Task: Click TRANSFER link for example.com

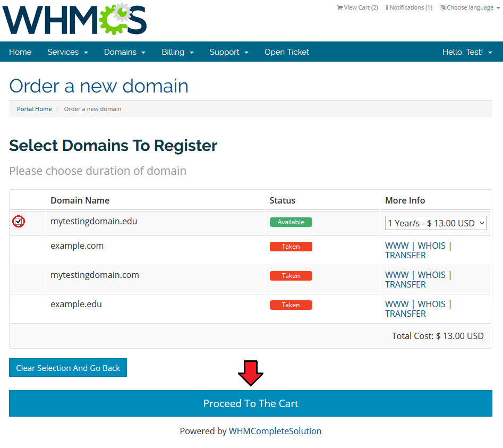Action: tap(405, 256)
